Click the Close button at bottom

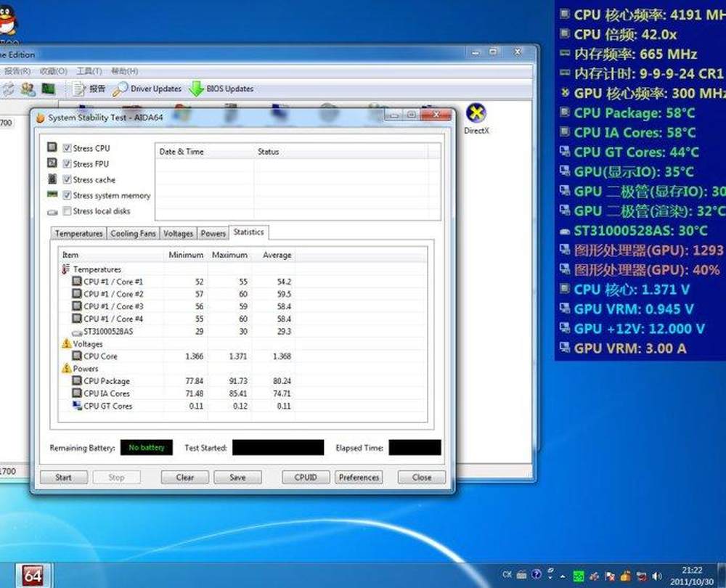422,478
